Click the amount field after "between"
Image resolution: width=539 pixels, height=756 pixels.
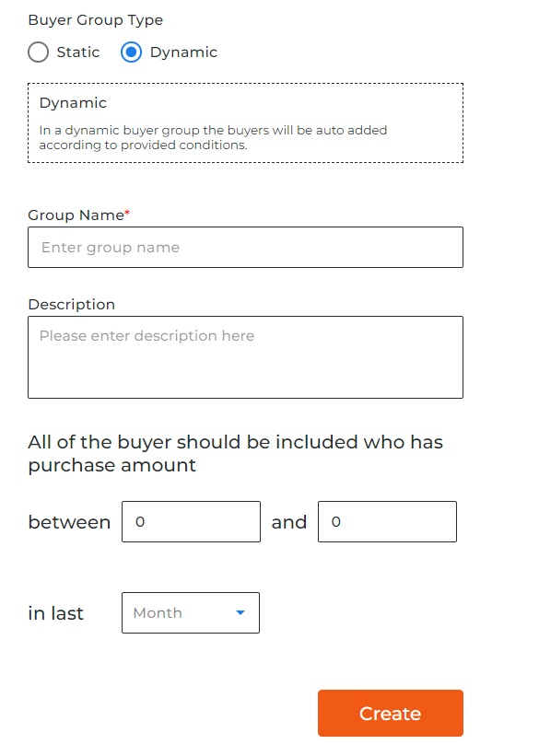[x=191, y=522]
